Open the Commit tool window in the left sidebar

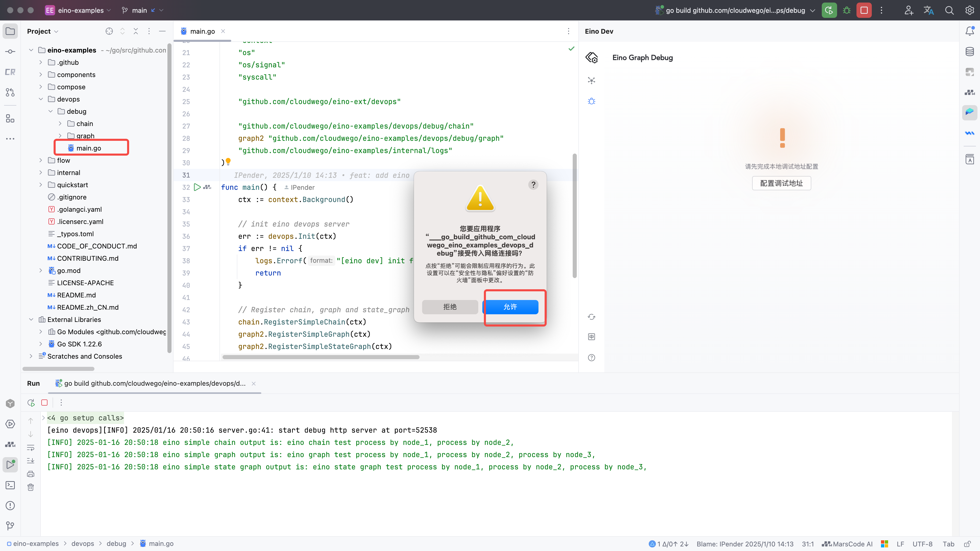[10, 51]
